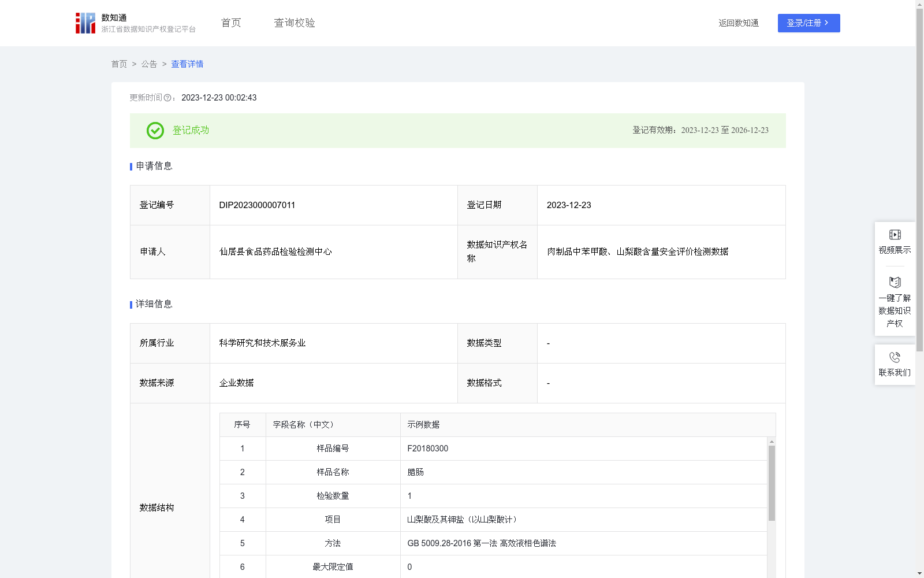Open the 视频展示 video icon
This screenshot has width=924, height=578.
[895, 235]
